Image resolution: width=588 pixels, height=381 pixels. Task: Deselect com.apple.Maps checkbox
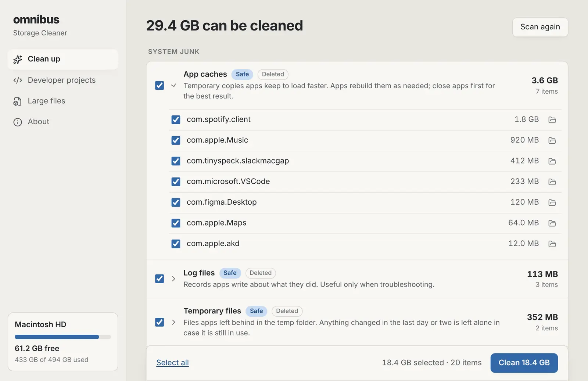coord(176,223)
